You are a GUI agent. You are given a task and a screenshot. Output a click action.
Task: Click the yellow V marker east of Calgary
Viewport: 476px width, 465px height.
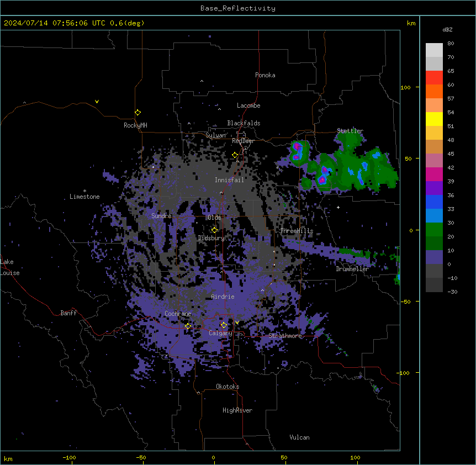pos(237,323)
